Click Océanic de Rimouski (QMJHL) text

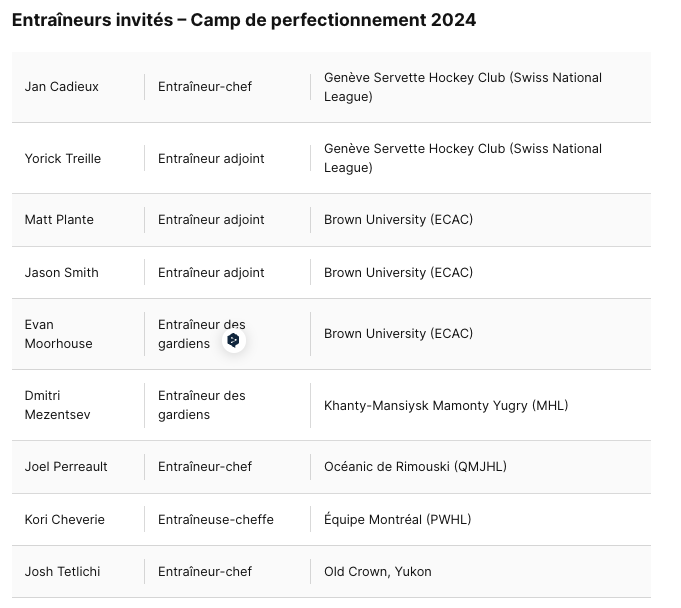click(x=416, y=466)
